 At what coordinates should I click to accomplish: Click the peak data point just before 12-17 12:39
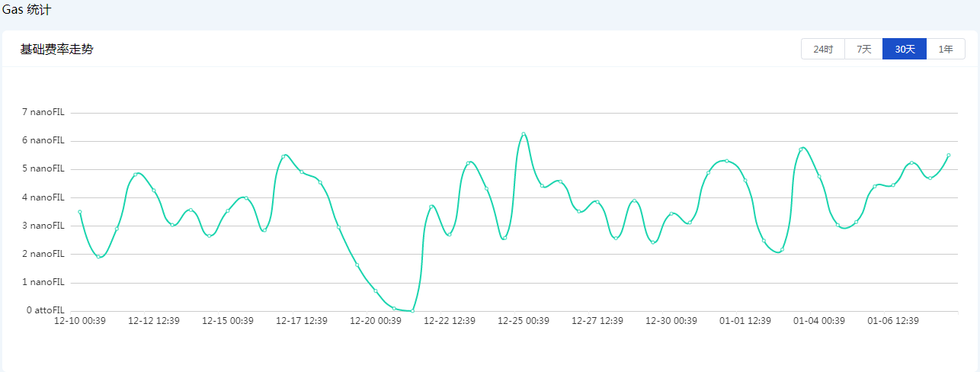click(x=283, y=156)
